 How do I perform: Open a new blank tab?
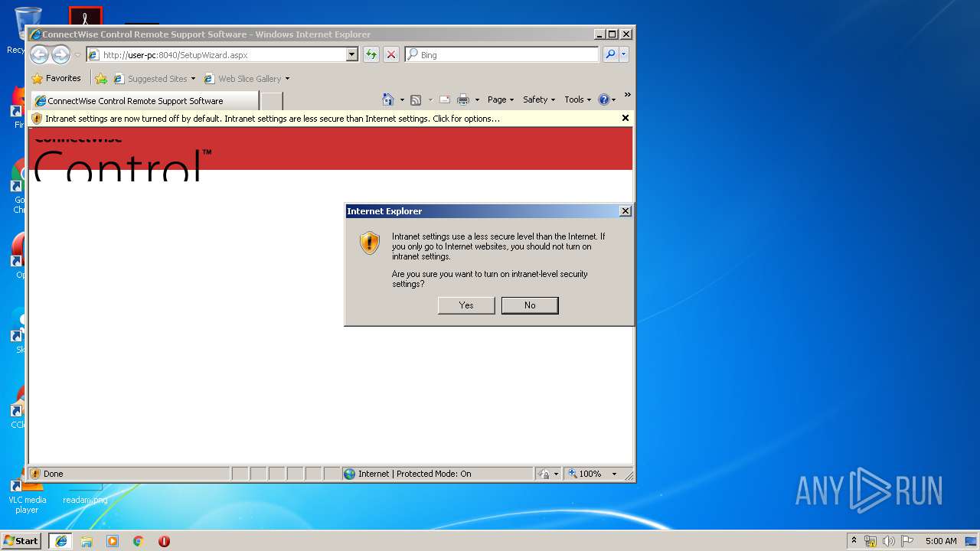point(272,101)
